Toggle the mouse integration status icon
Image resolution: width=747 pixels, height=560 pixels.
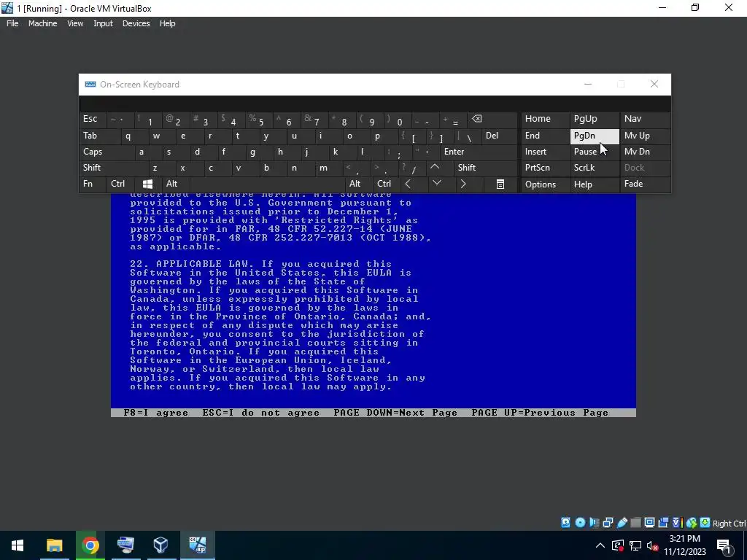coord(692,522)
